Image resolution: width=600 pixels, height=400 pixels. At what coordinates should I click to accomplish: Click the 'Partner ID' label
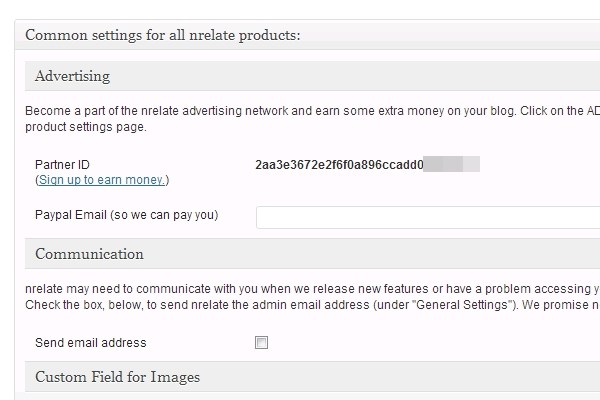(62, 165)
